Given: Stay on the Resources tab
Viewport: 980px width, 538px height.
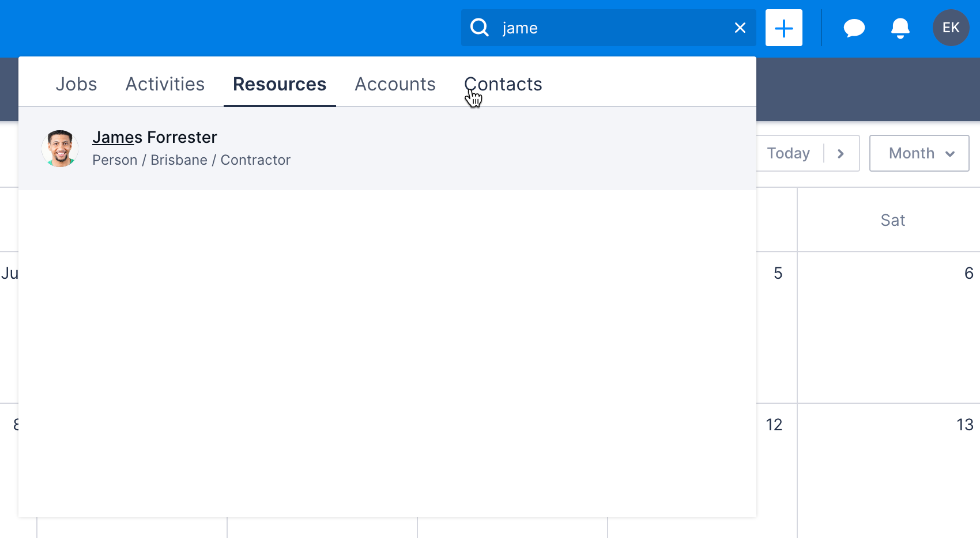Looking at the screenshot, I should click(x=279, y=84).
